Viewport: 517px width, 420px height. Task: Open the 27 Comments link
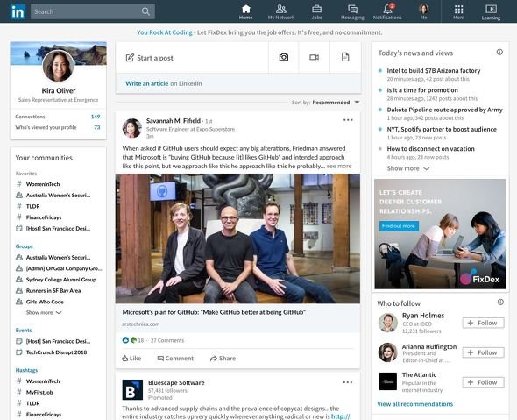coord(167,340)
